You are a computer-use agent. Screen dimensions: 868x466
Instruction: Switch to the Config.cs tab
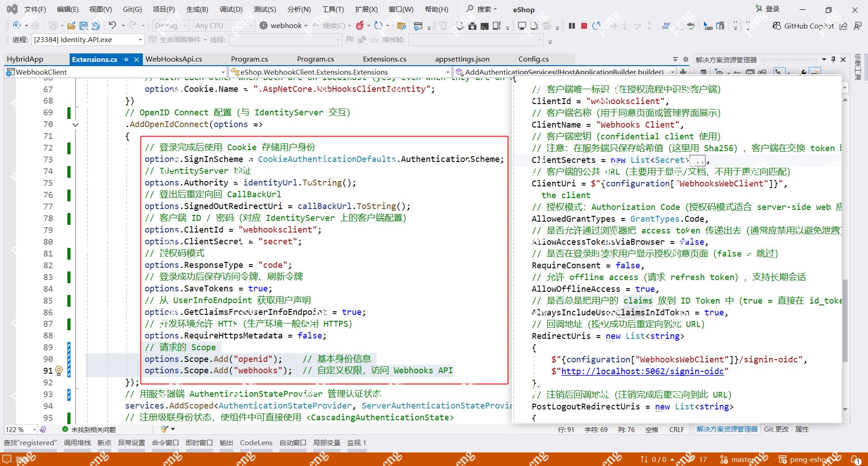(x=533, y=59)
